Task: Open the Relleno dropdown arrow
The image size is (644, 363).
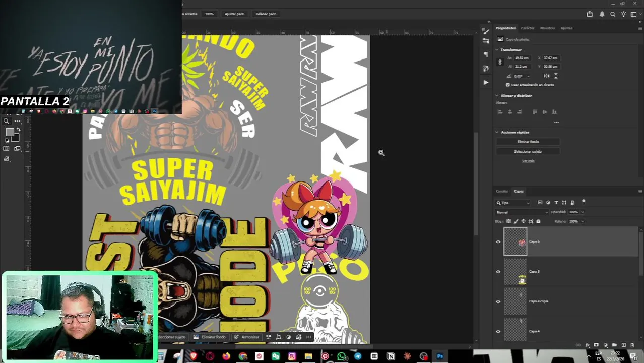Action: (x=583, y=221)
